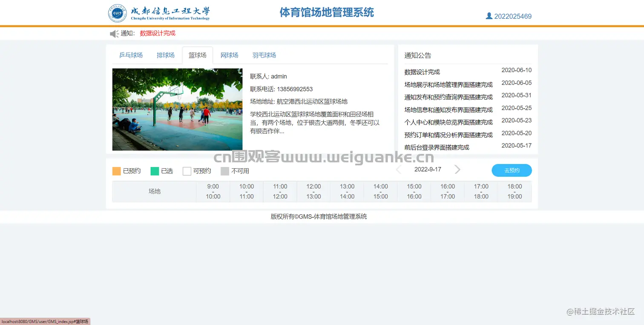Screen dimensions: 644x325
Task: Click the 版权所有©GMS footer text
Action: tap(319, 216)
